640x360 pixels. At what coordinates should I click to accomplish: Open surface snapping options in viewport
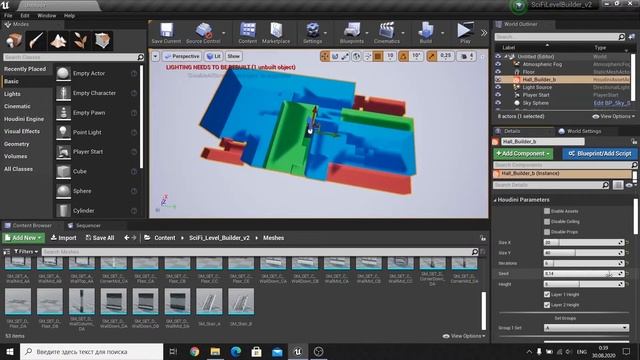click(x=367, y=56)
